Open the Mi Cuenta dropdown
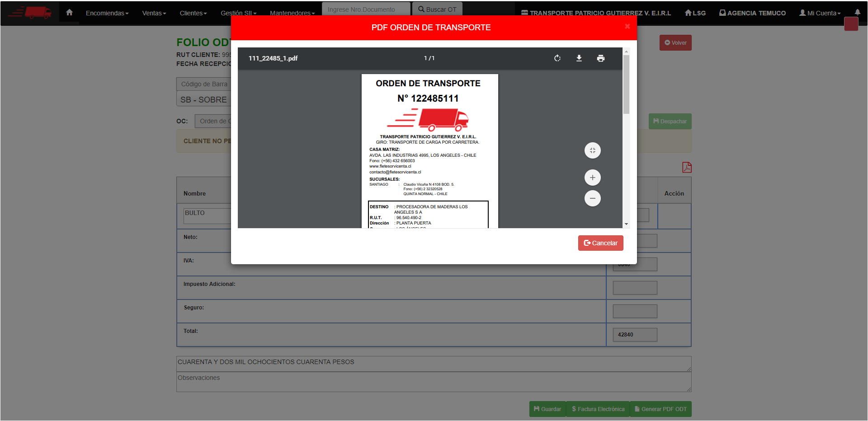 (x=820, y=13)
